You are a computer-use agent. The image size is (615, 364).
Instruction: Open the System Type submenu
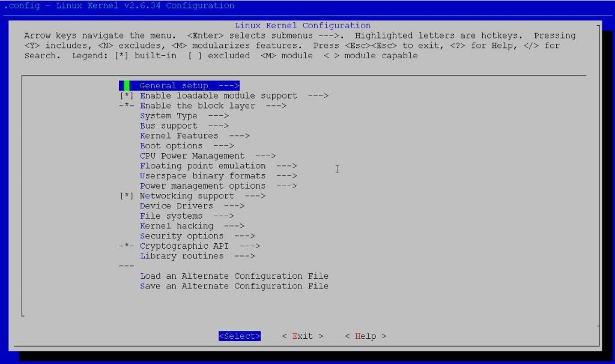184,116
